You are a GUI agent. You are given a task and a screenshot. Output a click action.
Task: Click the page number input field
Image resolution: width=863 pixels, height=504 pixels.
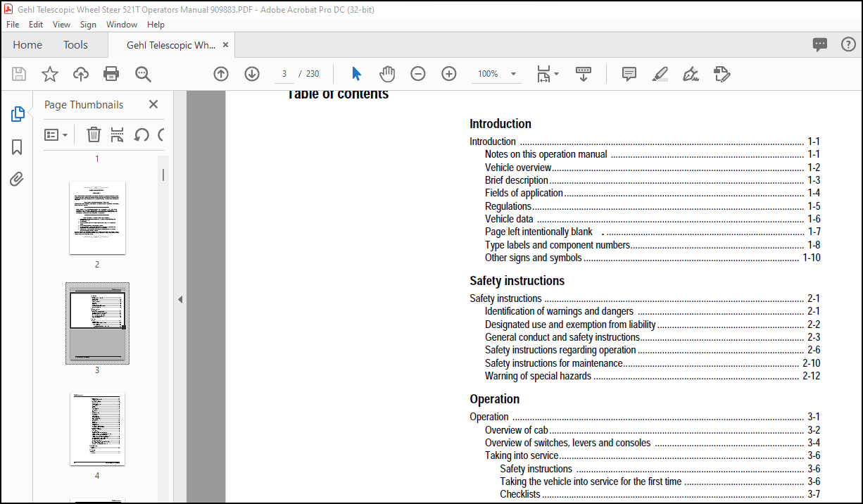tap(284, 74)
